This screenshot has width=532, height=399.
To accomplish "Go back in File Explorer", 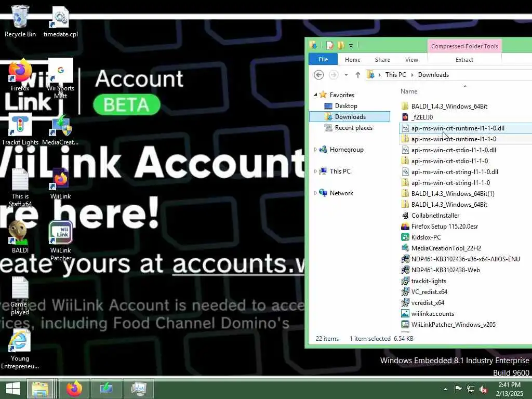I will (x=318, y=75).
